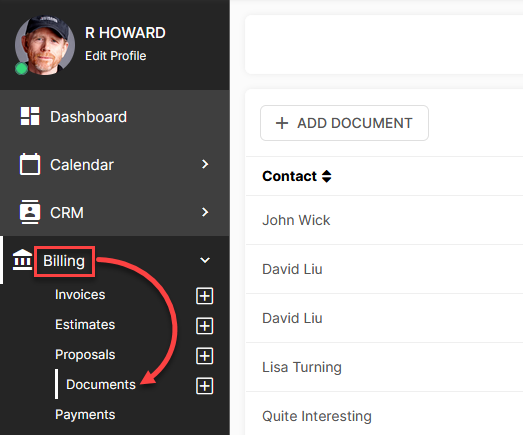Open Payments in the Billing menu

pos(85,414)
